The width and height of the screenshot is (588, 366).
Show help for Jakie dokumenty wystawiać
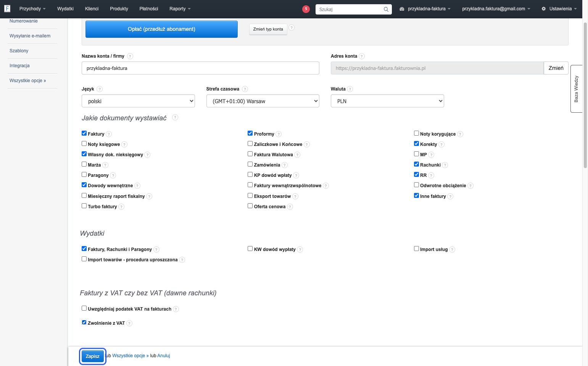[175, 117]
